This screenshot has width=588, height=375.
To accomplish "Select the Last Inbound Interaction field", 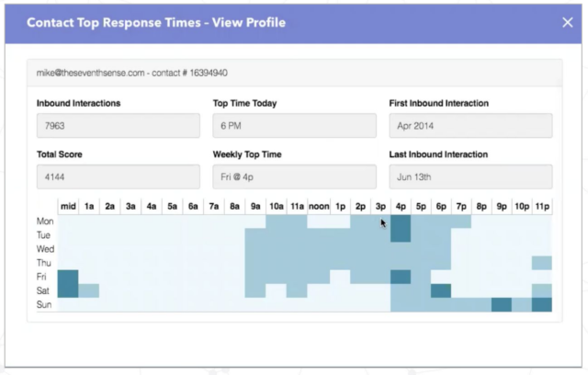I will point(470,176).
